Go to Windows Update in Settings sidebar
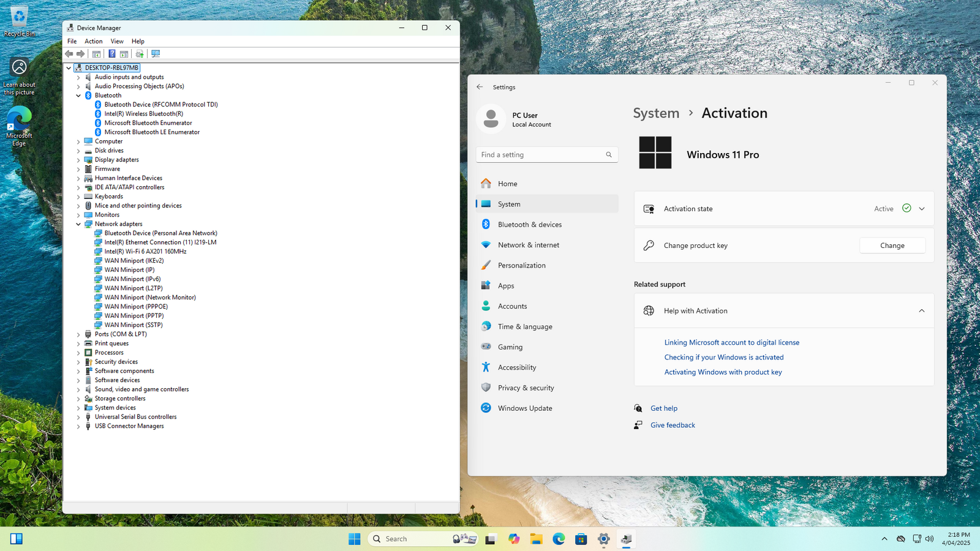This screenshot has width=980, height=551. [547, 408]
